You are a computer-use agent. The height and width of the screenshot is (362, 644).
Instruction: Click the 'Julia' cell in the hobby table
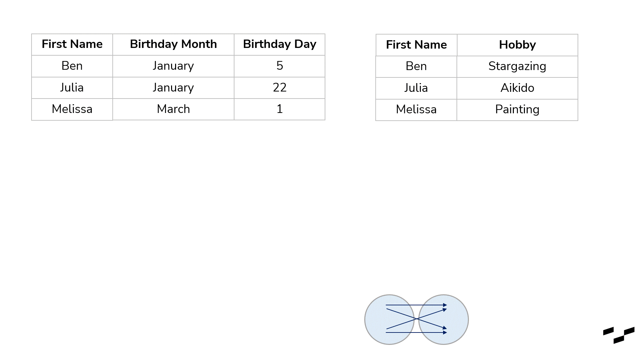point(416,88)
